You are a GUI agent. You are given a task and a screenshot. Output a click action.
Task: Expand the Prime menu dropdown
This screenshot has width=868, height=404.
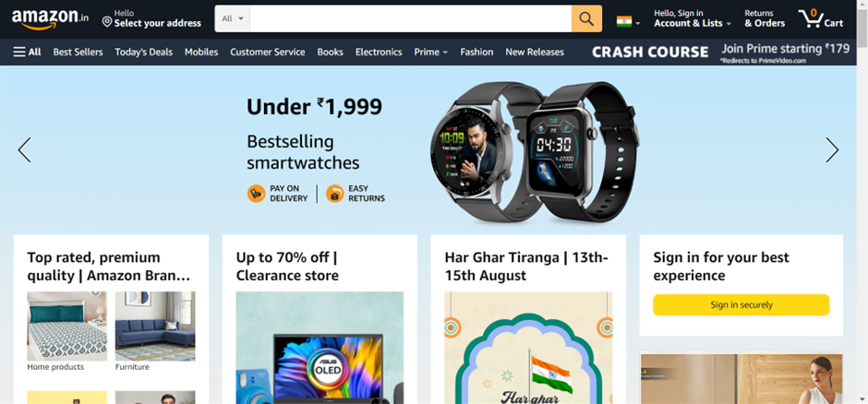(x=430, y=52)
